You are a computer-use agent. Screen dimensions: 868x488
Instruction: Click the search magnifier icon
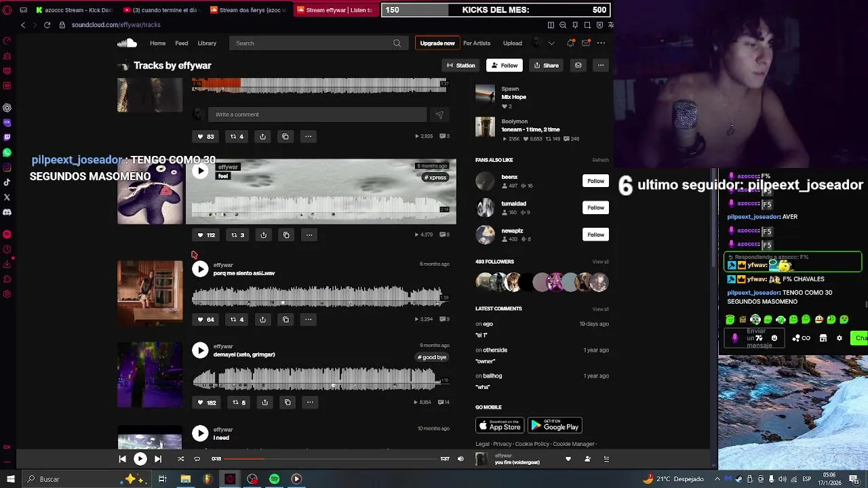397,43
